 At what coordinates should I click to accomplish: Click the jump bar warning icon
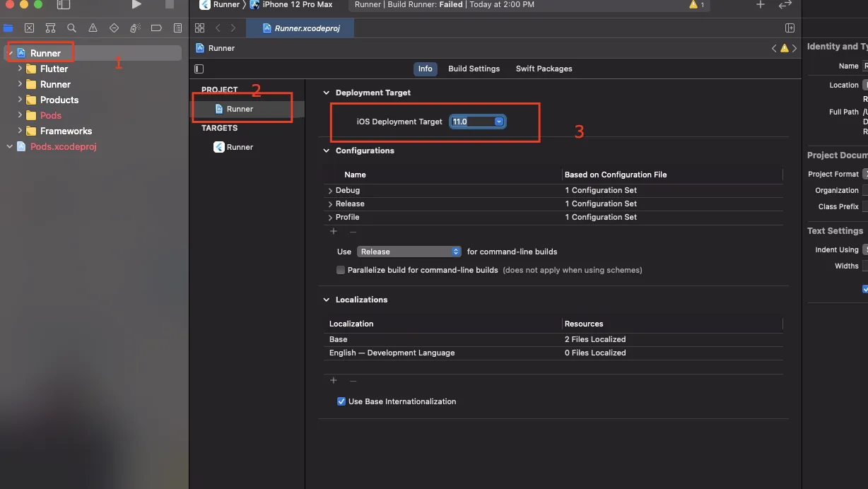pyautogui.click(x=785, y=48)
